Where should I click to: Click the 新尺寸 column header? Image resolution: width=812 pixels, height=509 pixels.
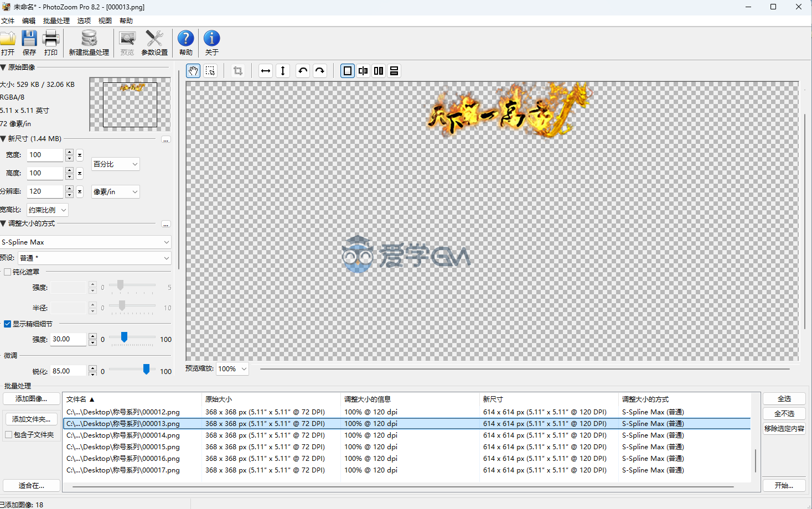pyautogui.click(x=549, y=399)
